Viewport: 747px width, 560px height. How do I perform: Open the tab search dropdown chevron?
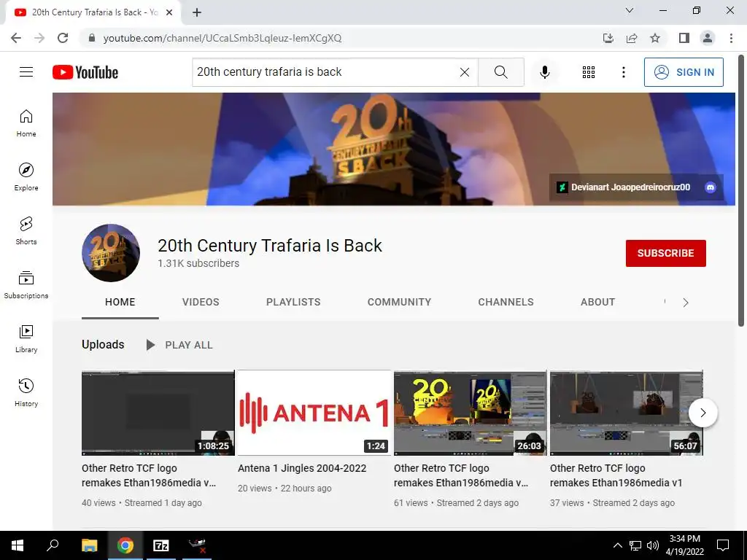click(x=630, y=10)
